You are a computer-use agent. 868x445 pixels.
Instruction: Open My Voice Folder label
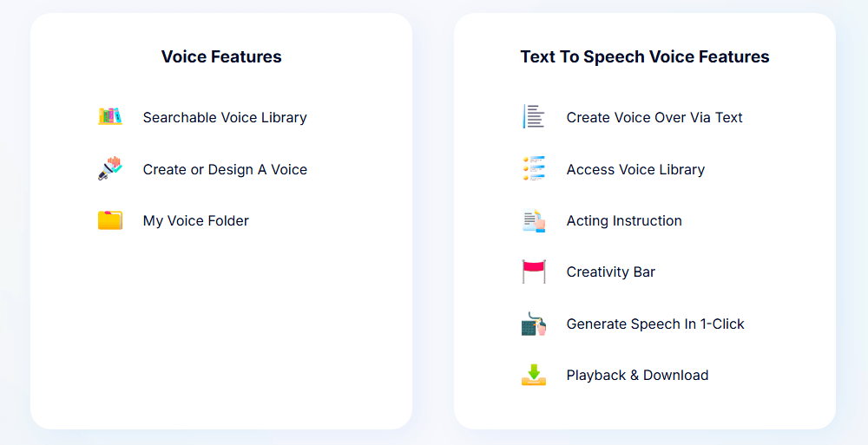point(196,220)
